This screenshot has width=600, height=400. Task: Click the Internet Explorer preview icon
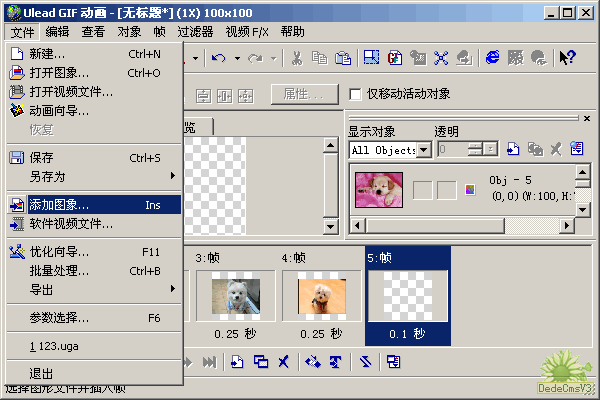click(x=492, y=58)
